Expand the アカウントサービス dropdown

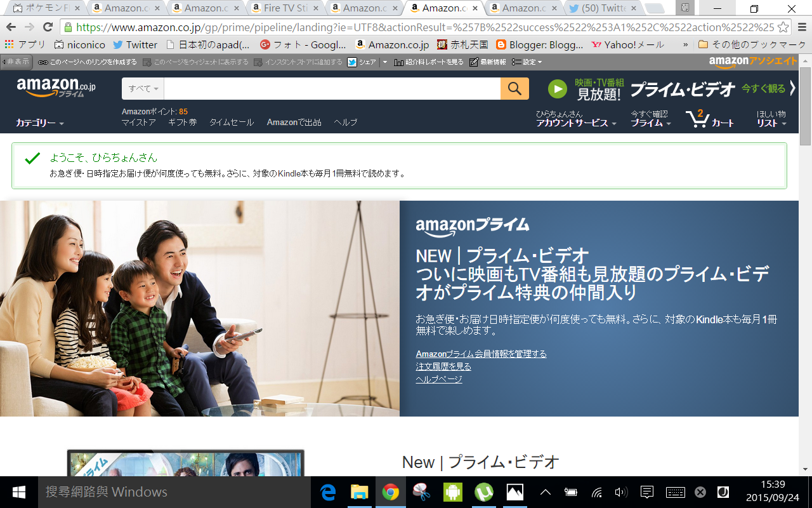click(x=577, y=123)
